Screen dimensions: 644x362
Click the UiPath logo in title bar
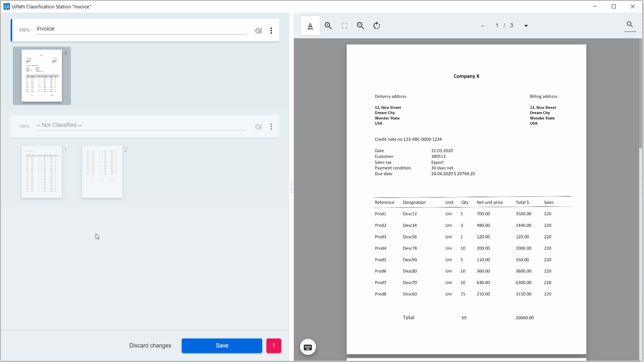6,6
